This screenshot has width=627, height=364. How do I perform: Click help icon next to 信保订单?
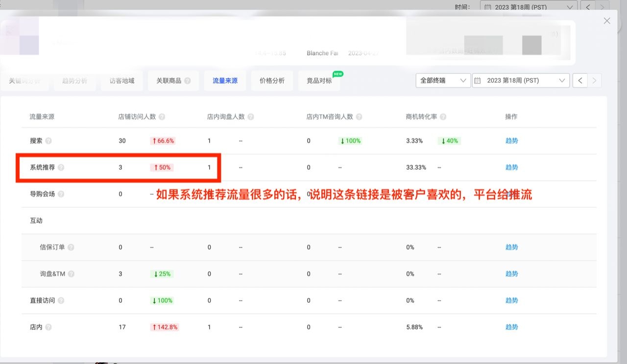pyautogui.click(x=71, y=248)
